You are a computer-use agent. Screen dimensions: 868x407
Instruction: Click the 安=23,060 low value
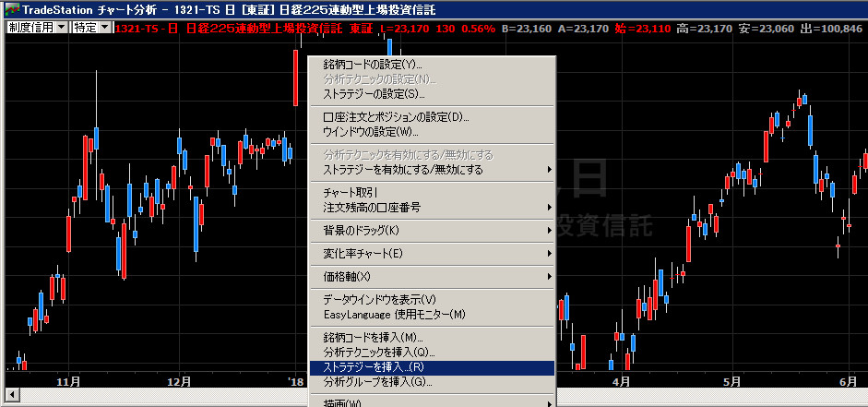[x=767, y=29]
